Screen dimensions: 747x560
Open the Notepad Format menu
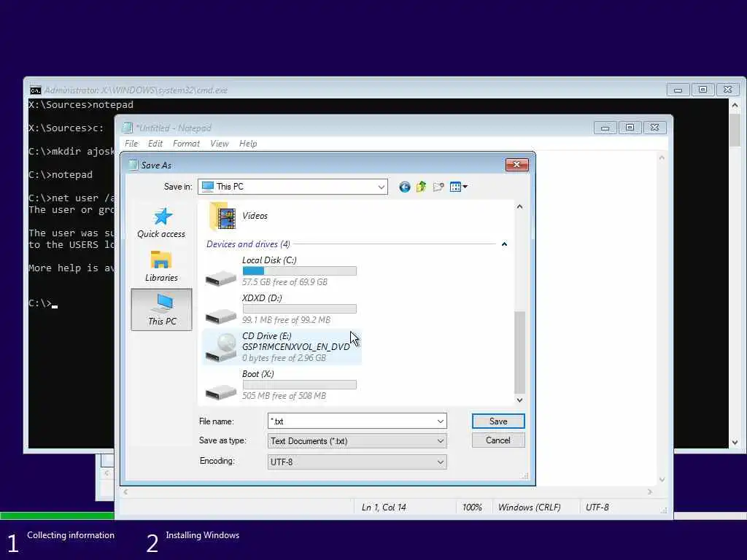(186, 144)
